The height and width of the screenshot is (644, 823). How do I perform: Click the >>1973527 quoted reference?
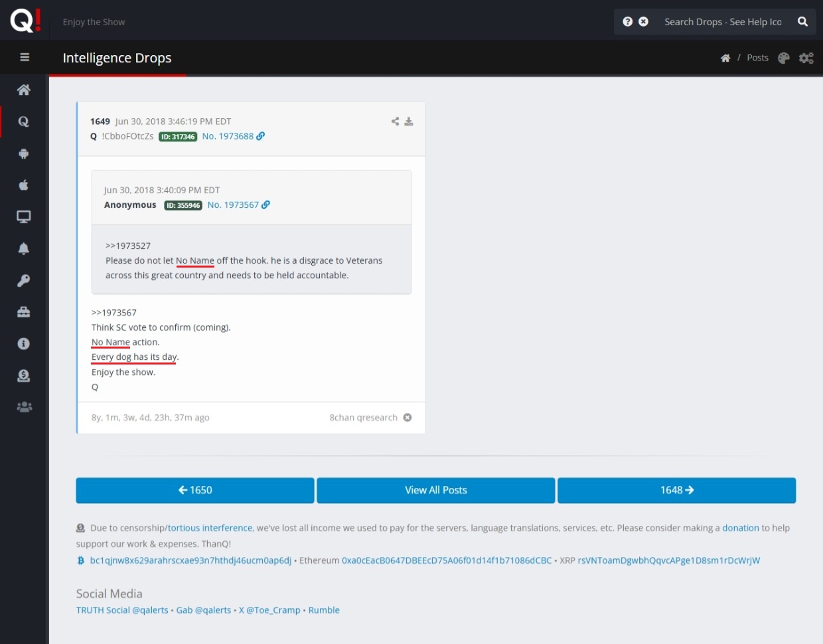point(128,246)
